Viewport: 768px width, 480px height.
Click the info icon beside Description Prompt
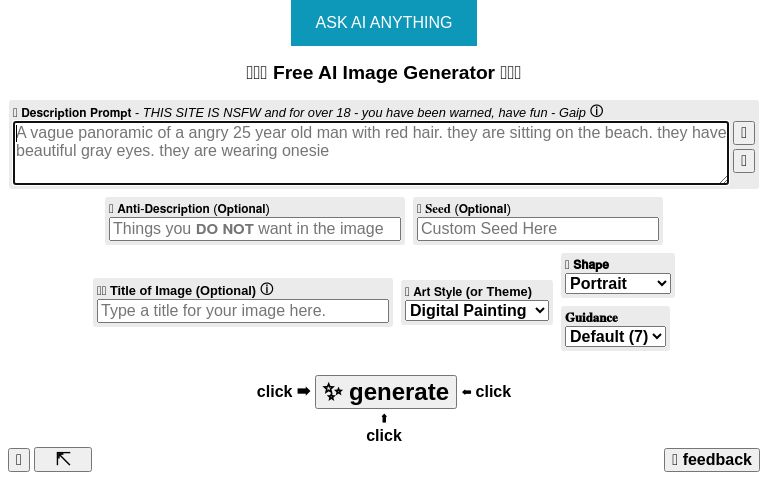click(597, 112)
